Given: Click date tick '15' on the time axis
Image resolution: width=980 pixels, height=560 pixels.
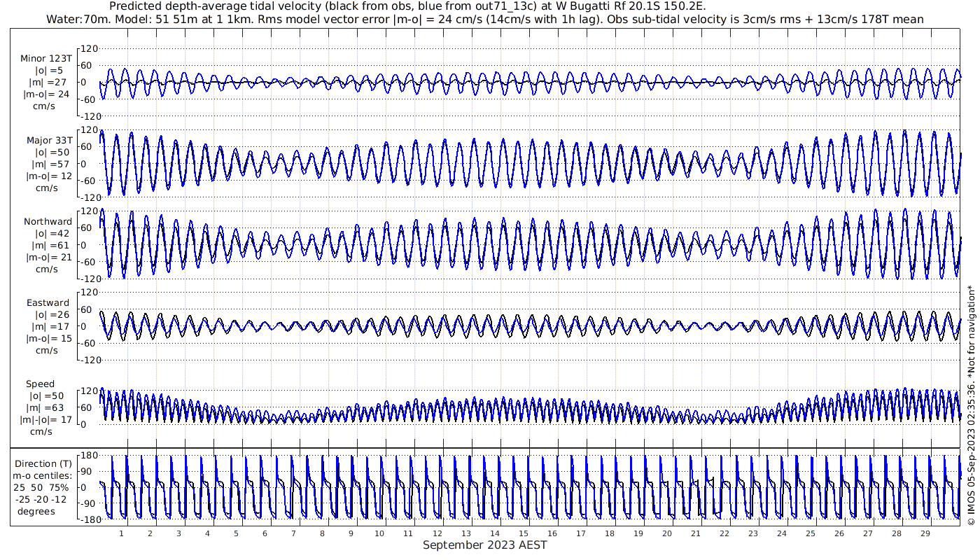Looking at the screenshot, I should (523, 533).
